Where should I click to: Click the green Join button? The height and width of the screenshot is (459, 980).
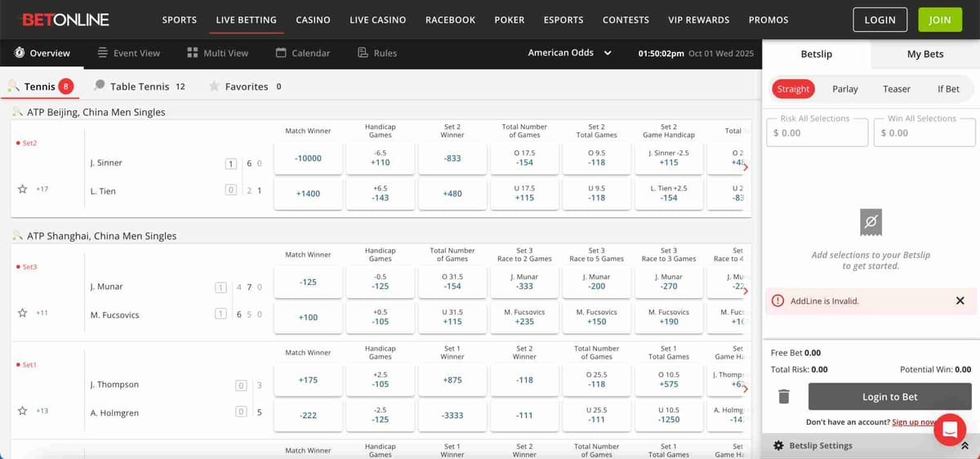pos(940,20)
